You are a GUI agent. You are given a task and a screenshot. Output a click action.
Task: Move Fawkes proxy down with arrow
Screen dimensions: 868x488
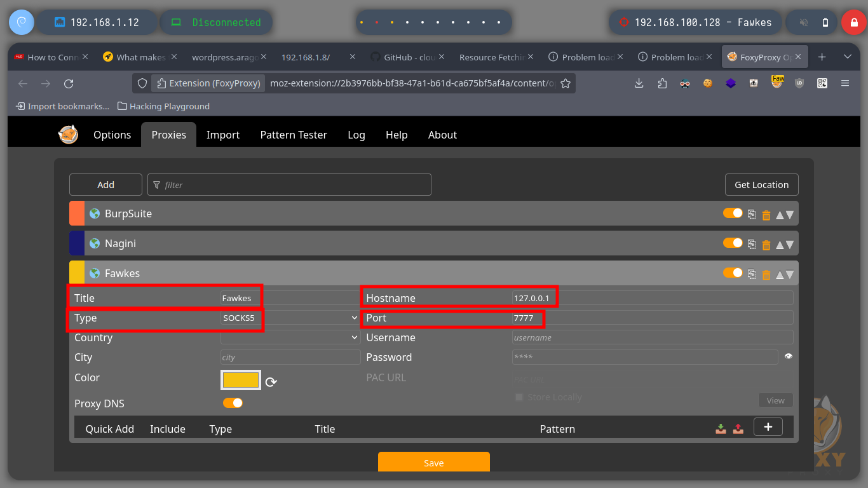790,275
